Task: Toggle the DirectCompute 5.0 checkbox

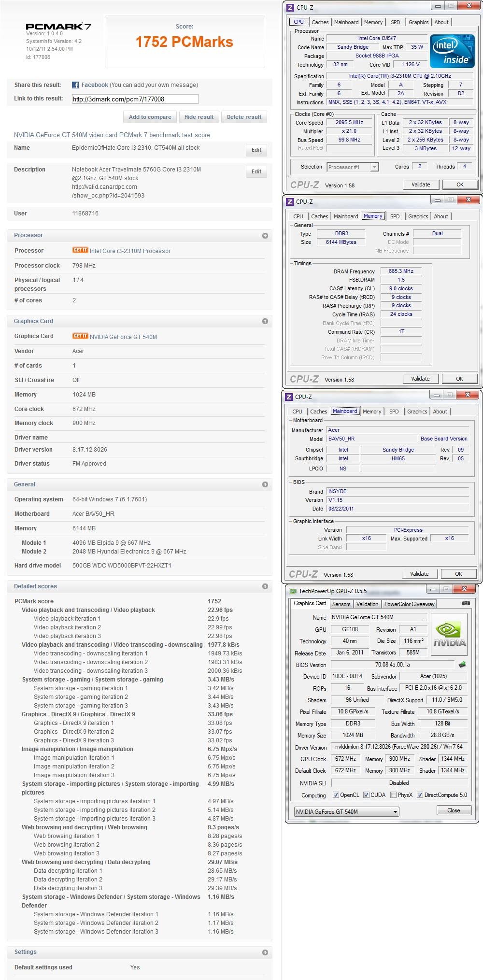Action: click(x=420, y=795)
